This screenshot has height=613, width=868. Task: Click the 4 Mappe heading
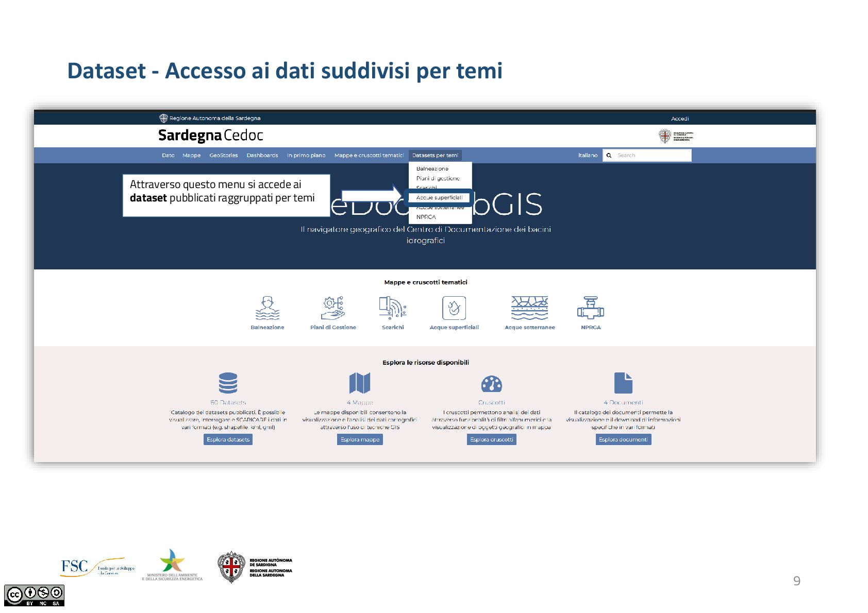click(360, 402)
